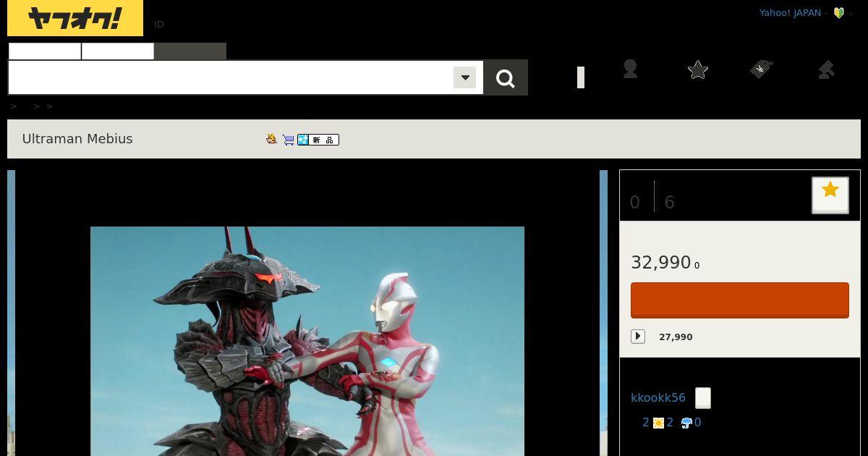
Task: Open the bad rating count 0 link
Action: pos(697,422)
